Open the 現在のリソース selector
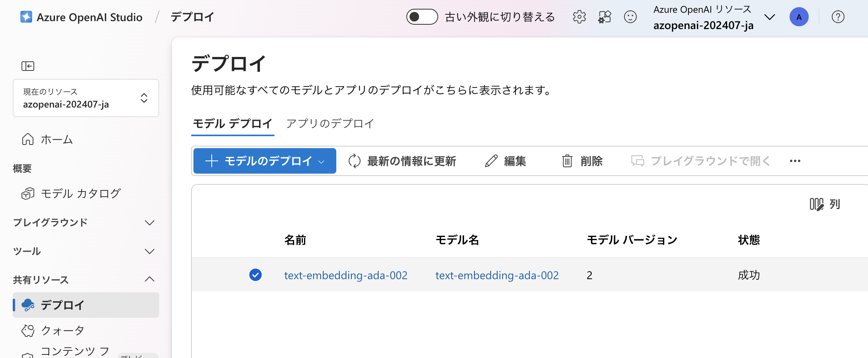 pyautogui.click(x=86, y=98)
